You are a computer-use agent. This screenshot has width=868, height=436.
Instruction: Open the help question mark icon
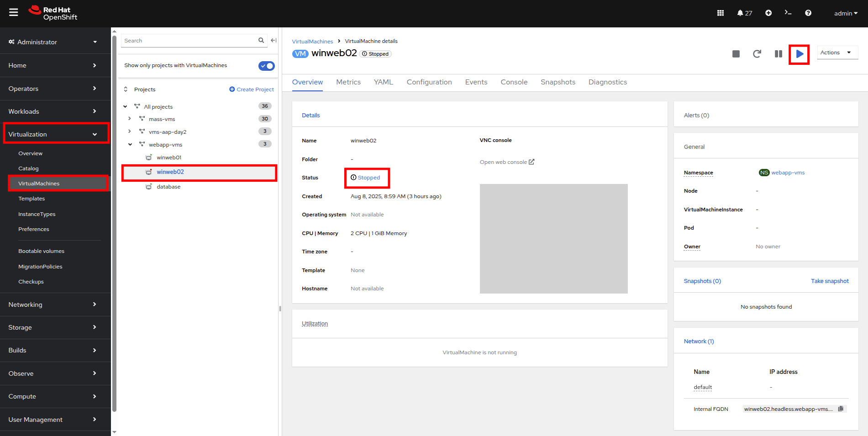[x=808, y=13]
